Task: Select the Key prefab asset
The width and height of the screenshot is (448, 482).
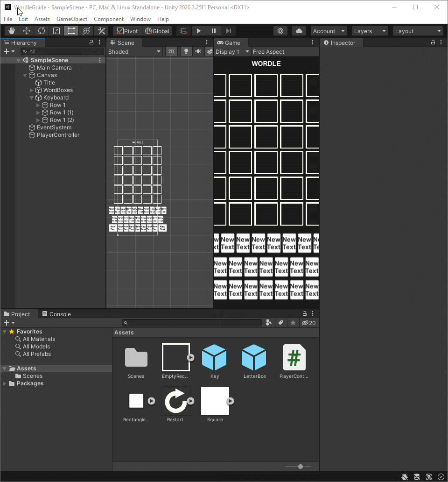Action: tap(214, 361)
